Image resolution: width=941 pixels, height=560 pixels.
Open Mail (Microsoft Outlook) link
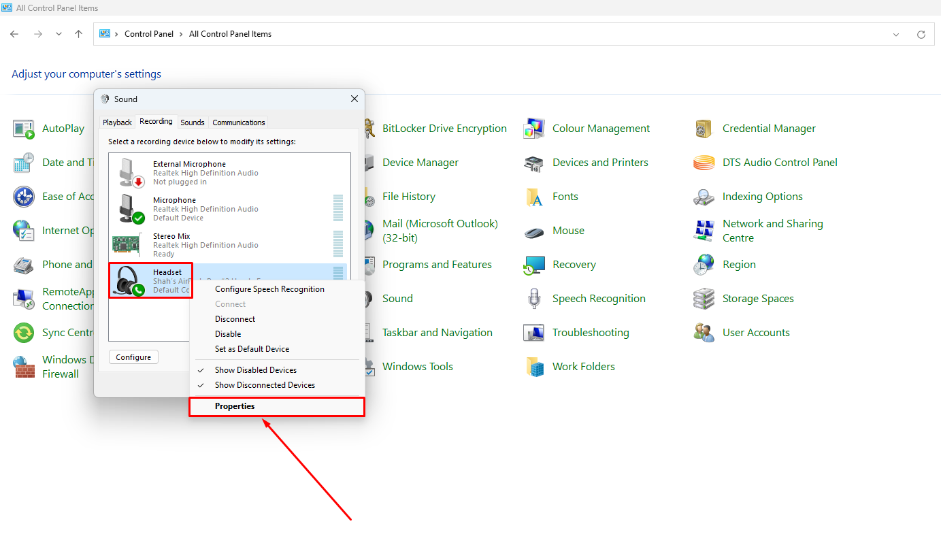point(440,231)
